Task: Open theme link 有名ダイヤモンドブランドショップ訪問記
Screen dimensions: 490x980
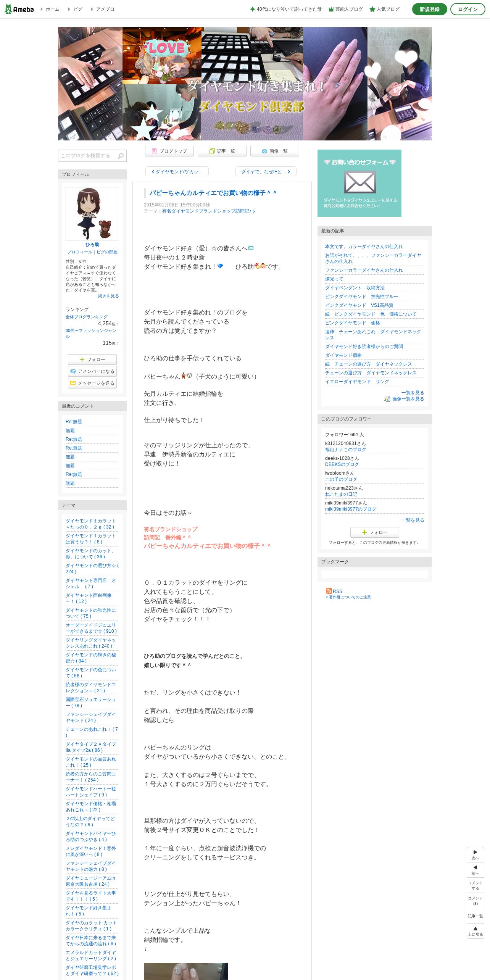Action: point(208,211)
